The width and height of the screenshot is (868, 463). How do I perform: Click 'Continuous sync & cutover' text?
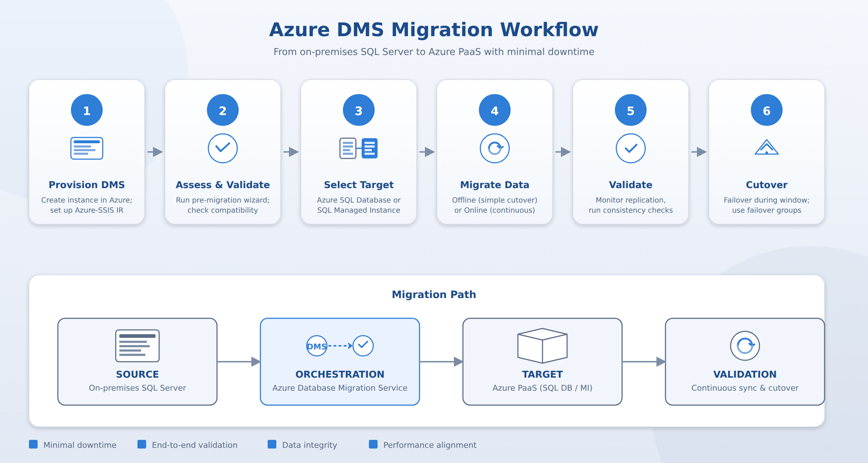pyautogui.click(x=745, y=388)
